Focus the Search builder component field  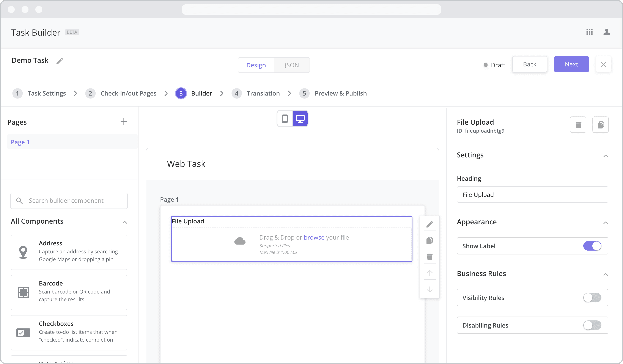[x=69, y=201]
